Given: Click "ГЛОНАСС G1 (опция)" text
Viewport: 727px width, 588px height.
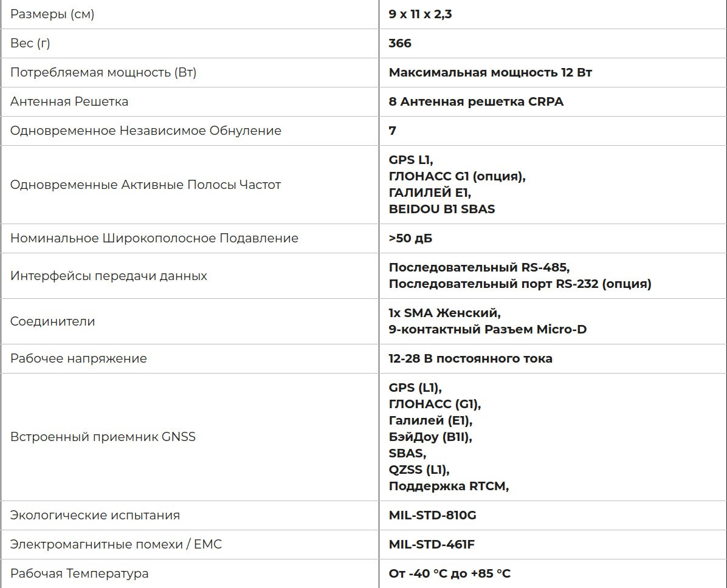Looking at the screenshot, I should (x=457, y=177).
